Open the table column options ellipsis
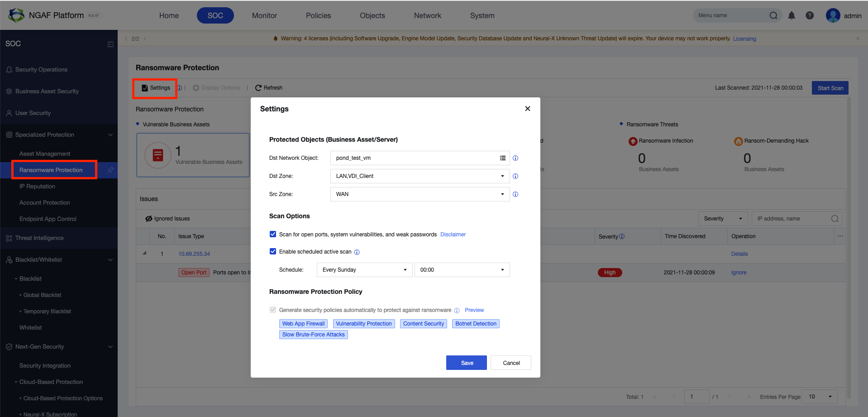The height and width of the screenshot is (417, 868). (x=840, y=236)
